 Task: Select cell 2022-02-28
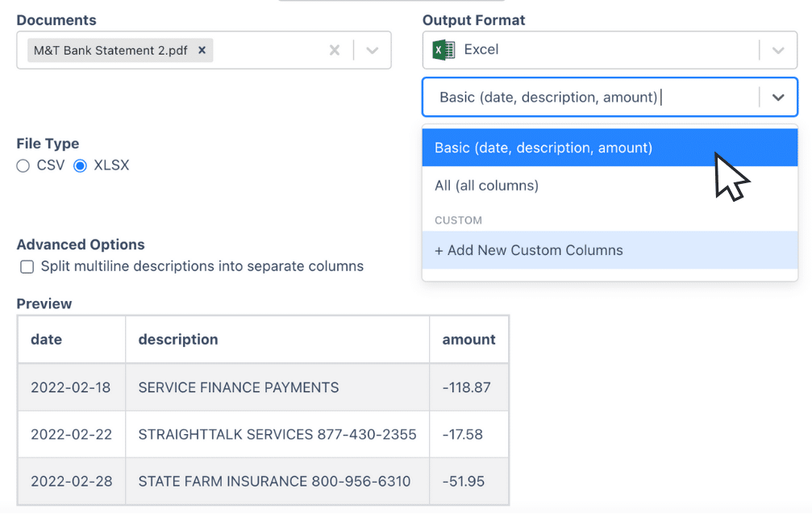click(x=72, y=482)
